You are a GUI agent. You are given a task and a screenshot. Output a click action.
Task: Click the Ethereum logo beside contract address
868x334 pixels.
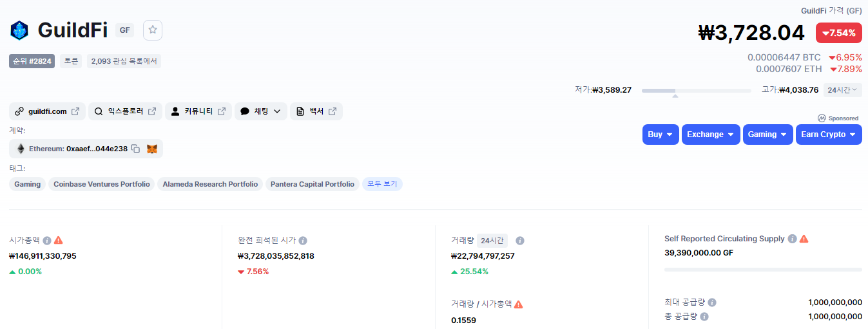(x=21, y=149)
